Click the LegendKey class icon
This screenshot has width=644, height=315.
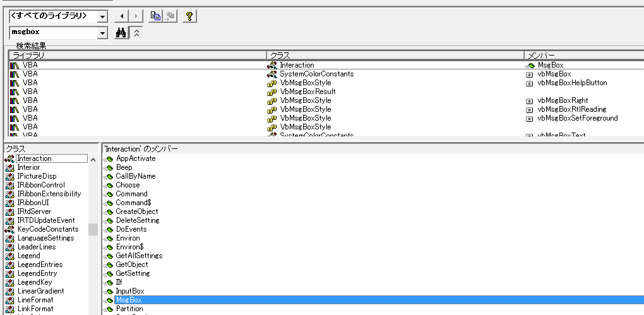pos(9,282)
